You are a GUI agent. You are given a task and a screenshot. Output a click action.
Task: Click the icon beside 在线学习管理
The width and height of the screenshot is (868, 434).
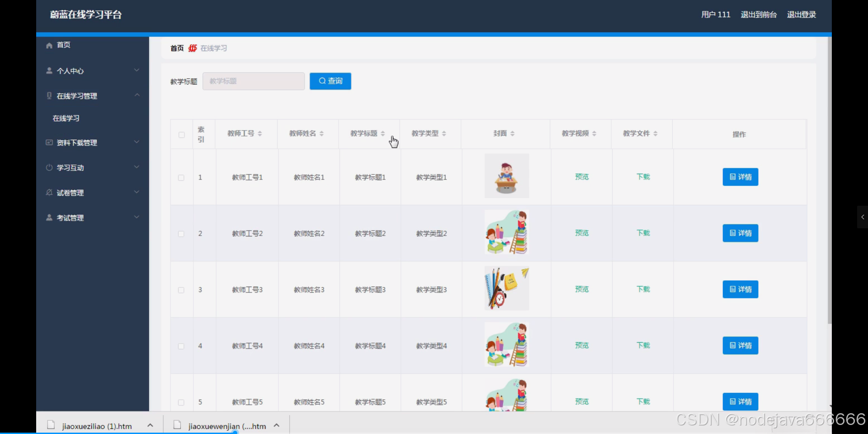tap(49, 95)
